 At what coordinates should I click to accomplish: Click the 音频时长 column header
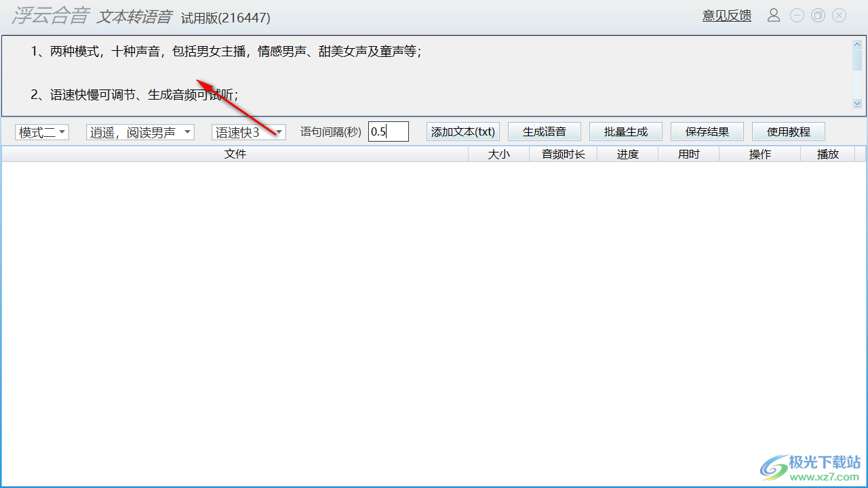click(564, 154)
